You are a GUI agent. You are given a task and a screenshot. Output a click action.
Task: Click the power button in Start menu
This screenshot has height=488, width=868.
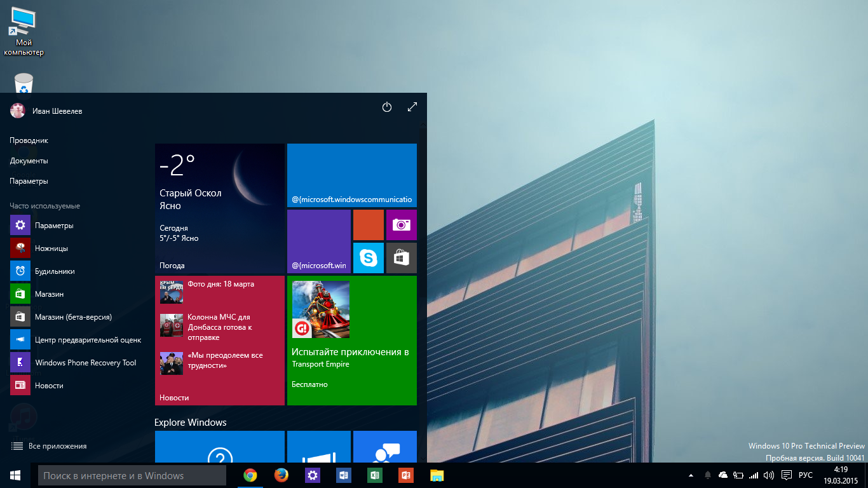point(386,107)
